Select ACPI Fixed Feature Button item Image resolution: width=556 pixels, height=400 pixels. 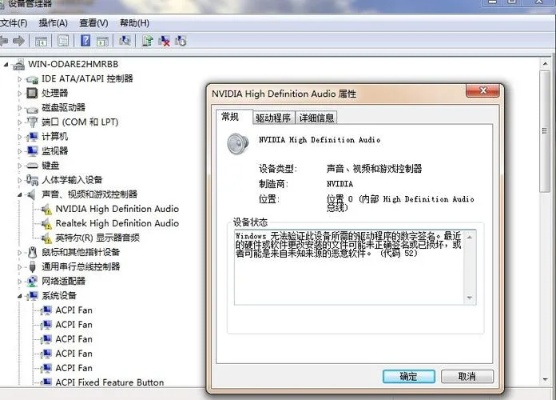click(x=110, y=383)
